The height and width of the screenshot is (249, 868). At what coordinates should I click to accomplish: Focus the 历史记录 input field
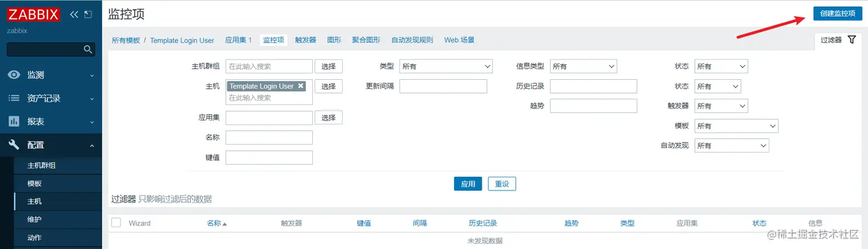coord(594,86)
